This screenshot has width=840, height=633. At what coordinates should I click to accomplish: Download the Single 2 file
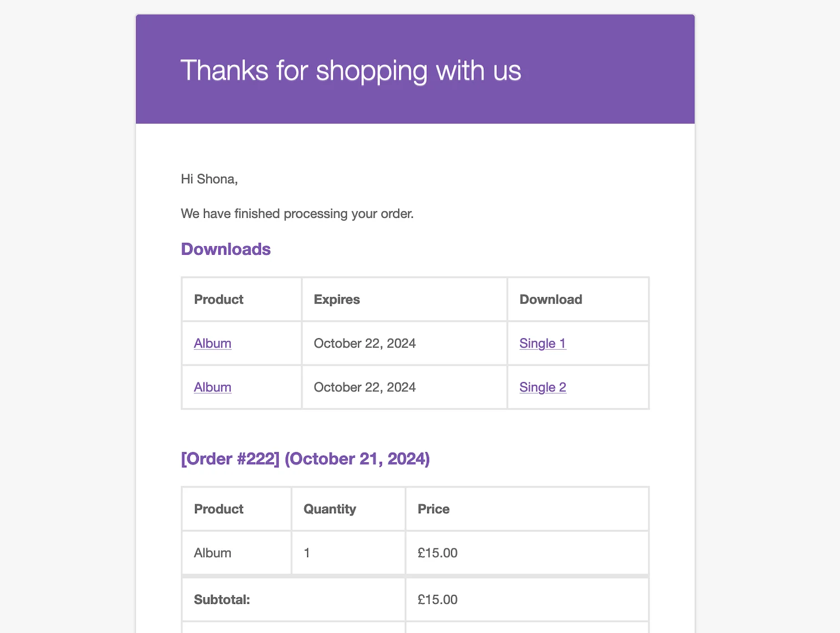coord(542,387)
